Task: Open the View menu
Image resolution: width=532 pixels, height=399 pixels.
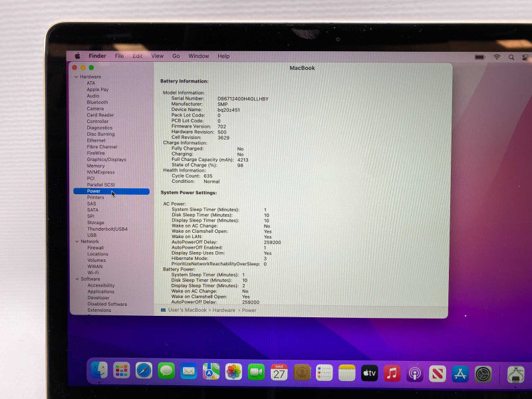Action: 157,56
